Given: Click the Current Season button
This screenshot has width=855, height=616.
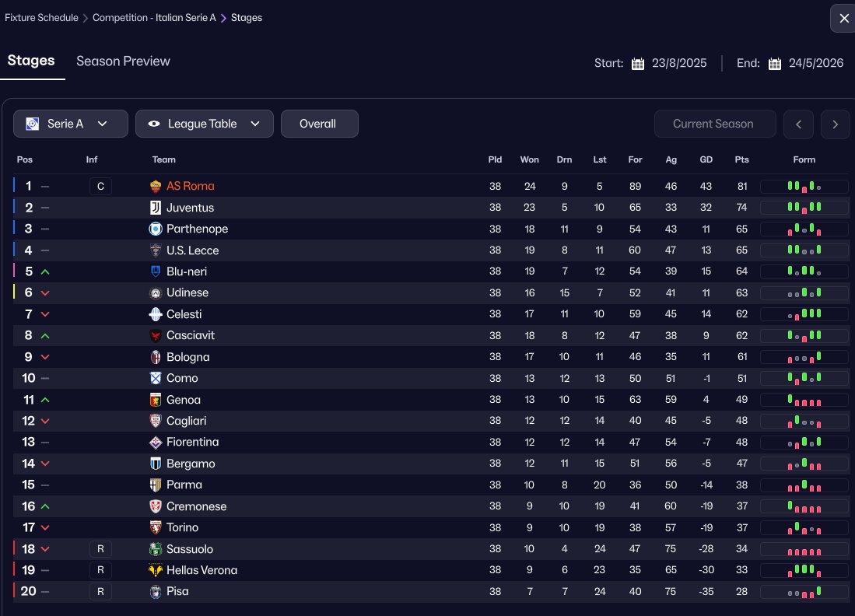Looking at the screenshot, I should [713, 124].
